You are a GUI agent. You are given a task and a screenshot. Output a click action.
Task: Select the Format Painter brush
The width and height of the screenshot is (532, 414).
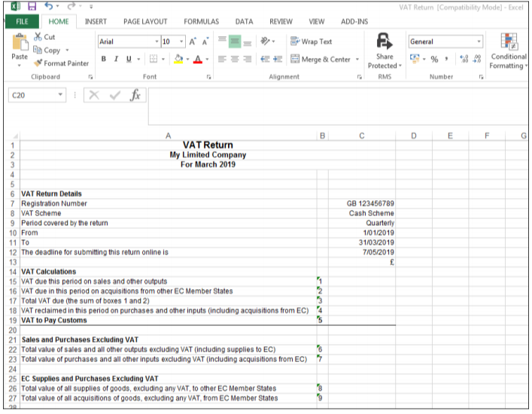tap(38, 63)
